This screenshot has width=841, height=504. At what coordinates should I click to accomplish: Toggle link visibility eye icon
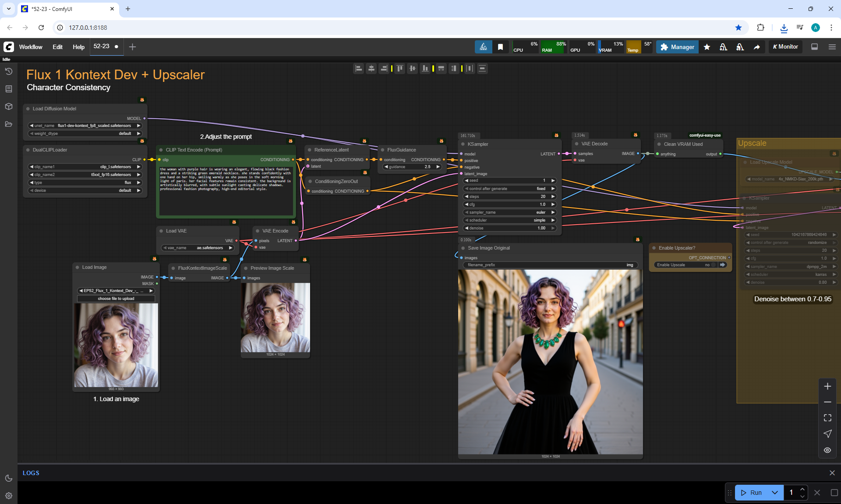[x=827, y=450]
